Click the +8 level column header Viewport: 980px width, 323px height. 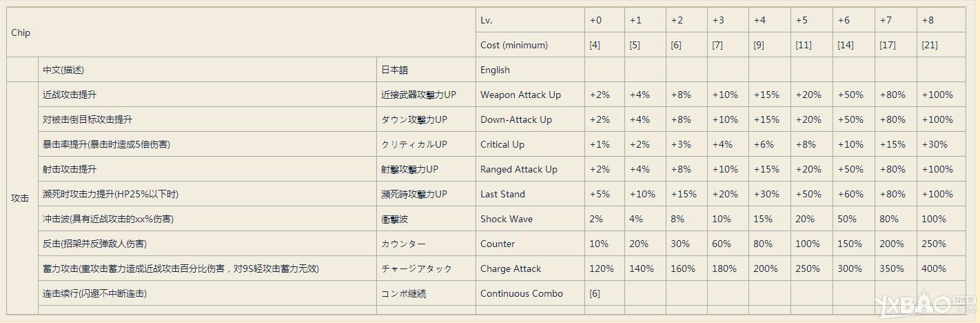(928, 20)
